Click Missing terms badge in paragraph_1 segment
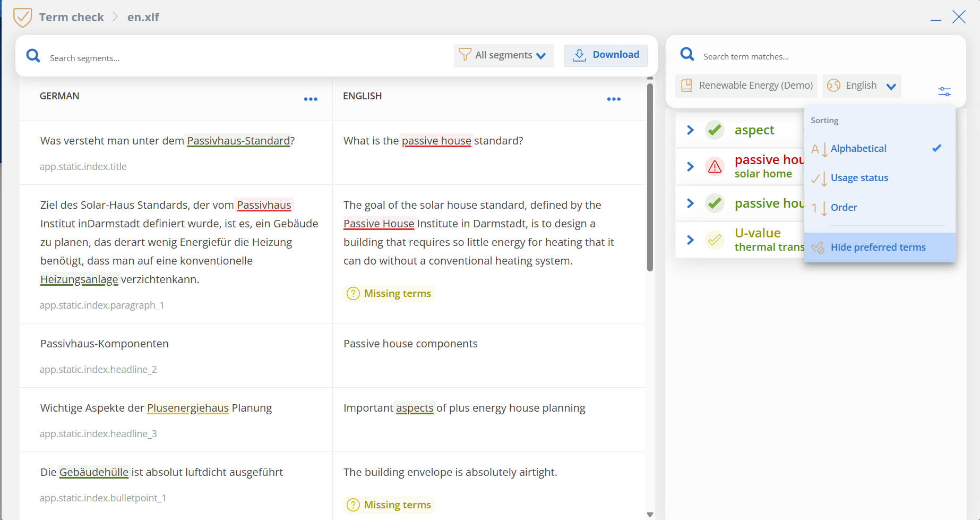 [x=389, y=293]
